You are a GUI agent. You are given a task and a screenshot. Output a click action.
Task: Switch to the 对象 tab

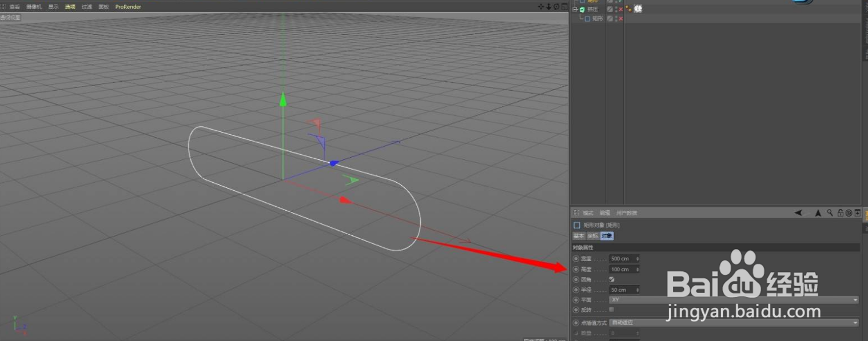click(x=607, y=236)
